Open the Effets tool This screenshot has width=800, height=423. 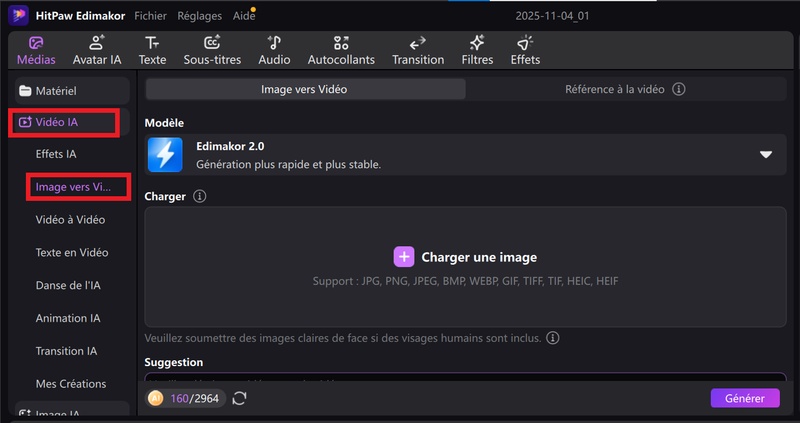525,51
